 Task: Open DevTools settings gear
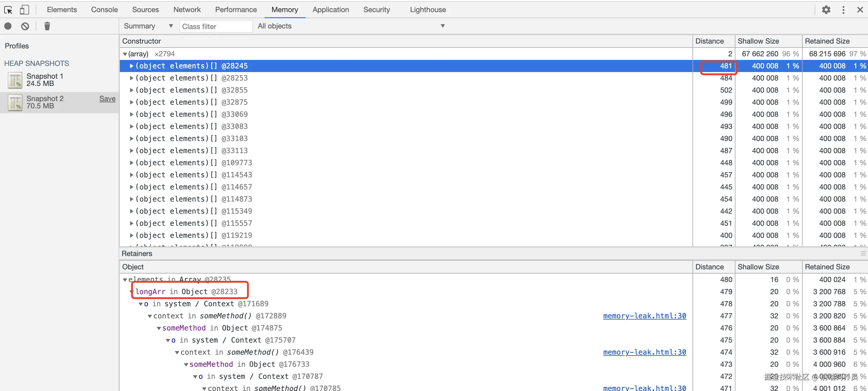click(x=826, y=10)
